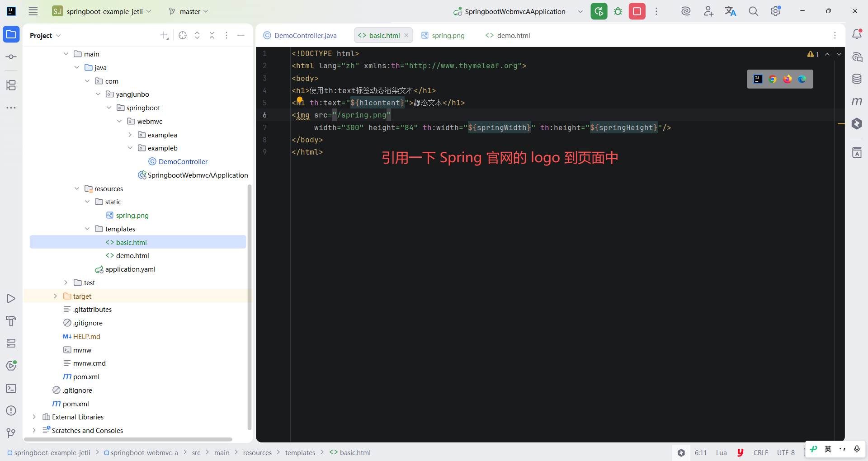
Task: Click the translation plugin icon
Action: coord(731,11)
